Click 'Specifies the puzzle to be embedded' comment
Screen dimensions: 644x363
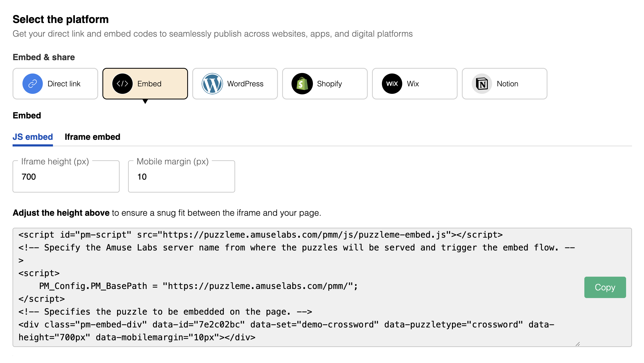point(165,312)
